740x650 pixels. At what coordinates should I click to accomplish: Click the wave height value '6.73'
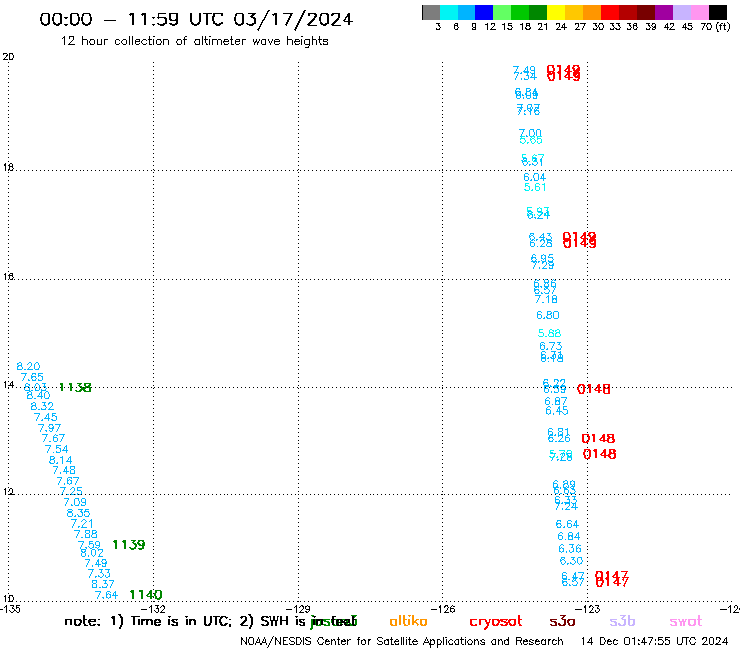point(551,346)
